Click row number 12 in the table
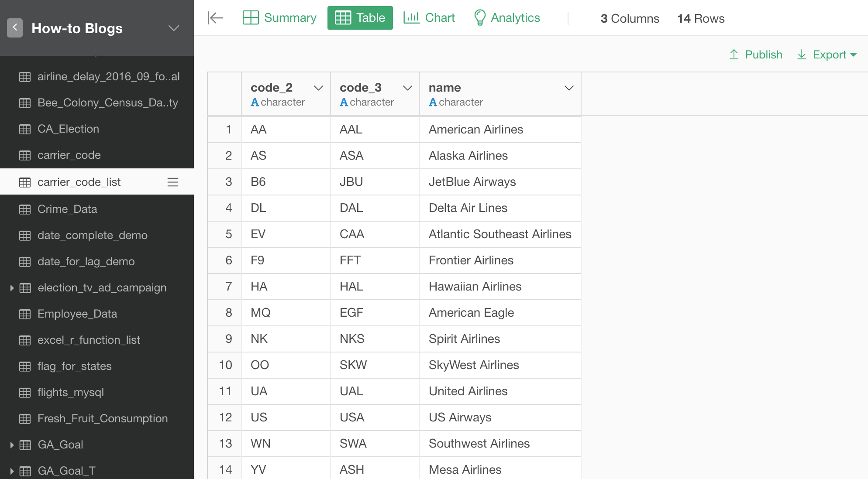 [x=225, y=417]
